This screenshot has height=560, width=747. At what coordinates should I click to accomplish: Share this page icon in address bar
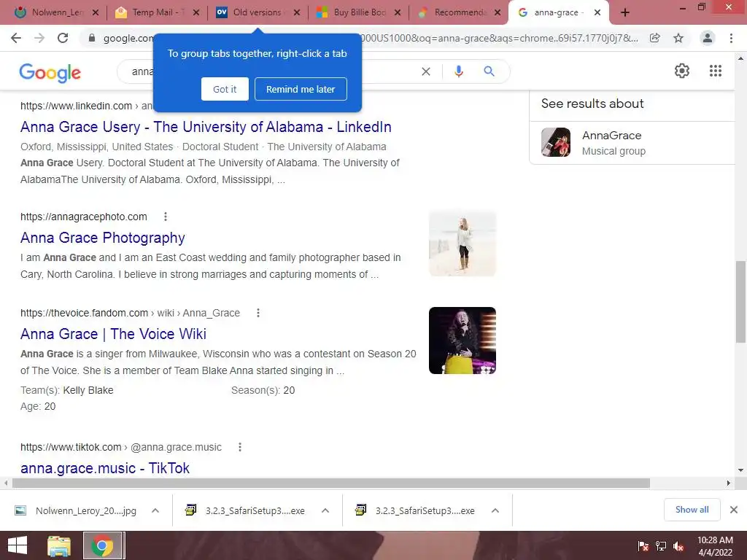pos(655,38)
